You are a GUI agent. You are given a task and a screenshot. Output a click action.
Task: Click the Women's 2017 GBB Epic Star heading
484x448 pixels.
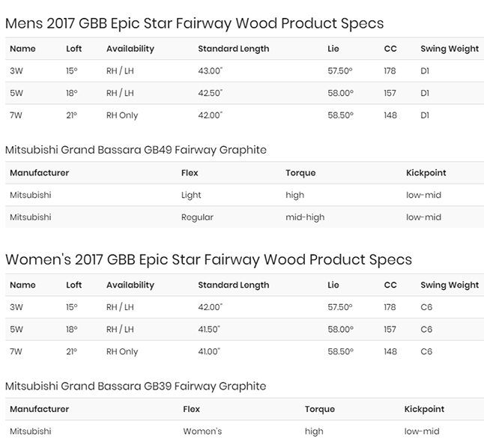(x=209, y=260)
